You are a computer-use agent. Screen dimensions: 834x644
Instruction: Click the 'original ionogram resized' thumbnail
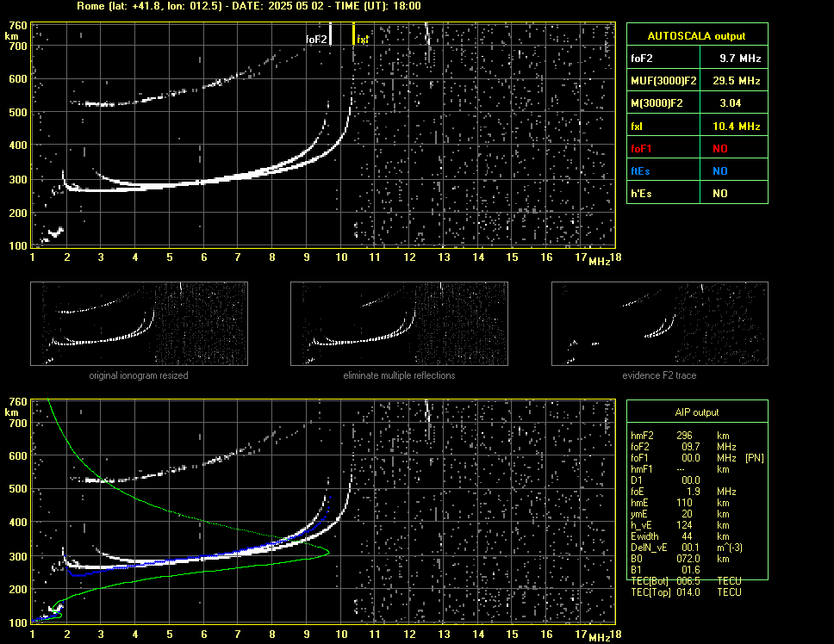(x=139, y=324)
